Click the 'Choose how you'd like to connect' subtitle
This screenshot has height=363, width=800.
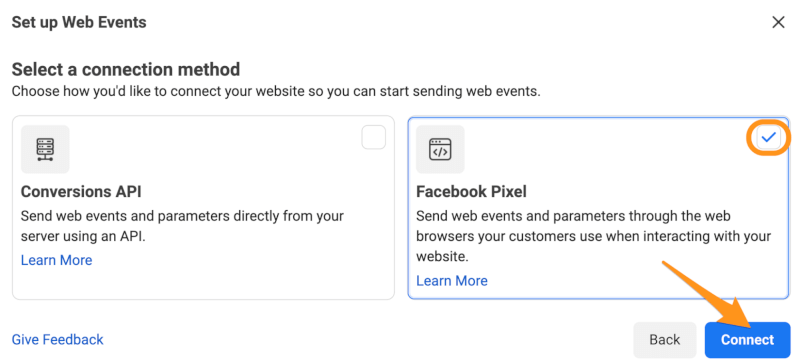coord(276,92)
